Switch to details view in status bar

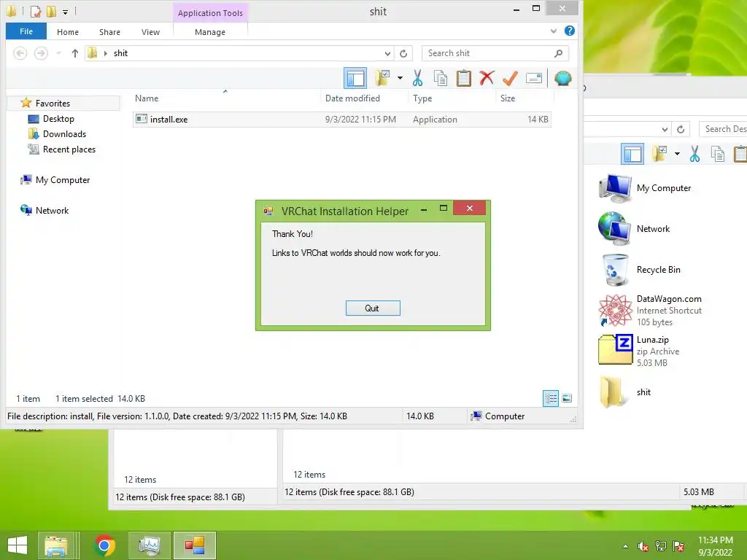[x=551, y=399]
